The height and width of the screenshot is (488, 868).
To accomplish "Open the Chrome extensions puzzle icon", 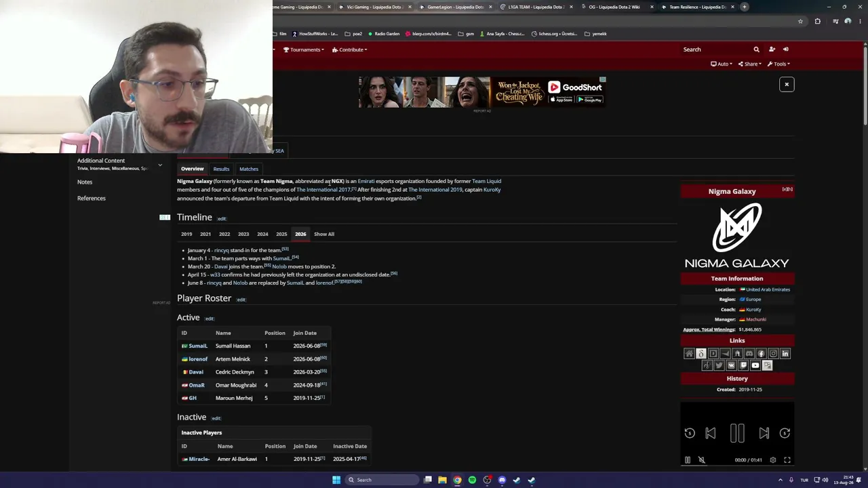I will point(817,21).
